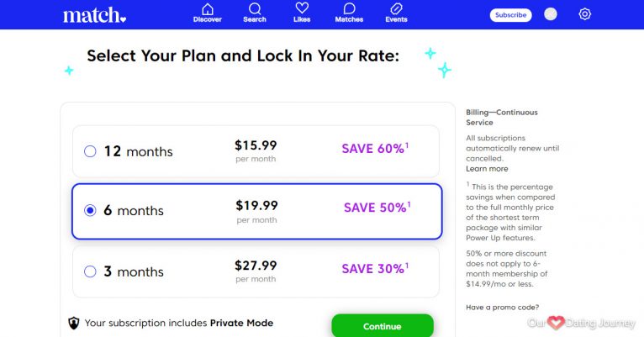Viewport: 644px width, 337px height.
Task: Choose the 3 months plan radio button
Action: (x=90, y=271)
